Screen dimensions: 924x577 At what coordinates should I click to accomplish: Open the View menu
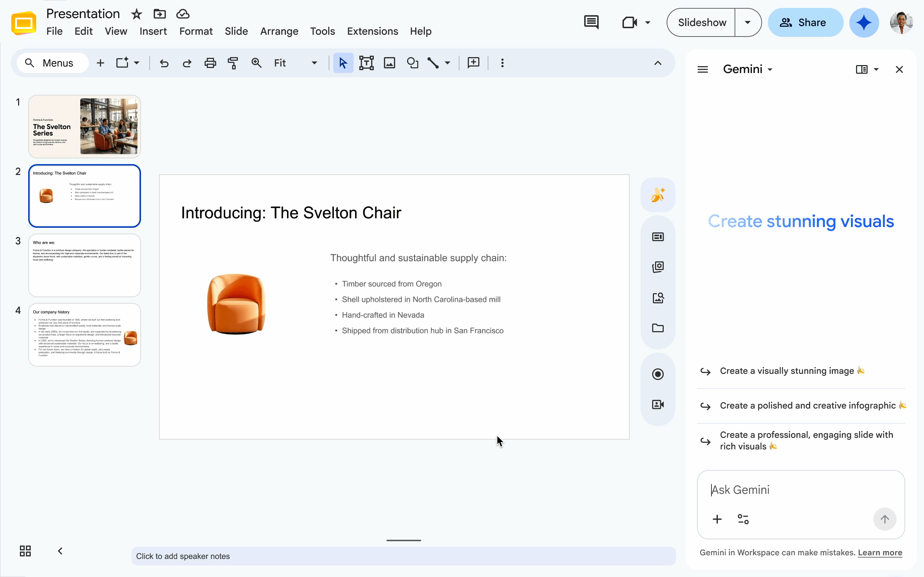(x=116, y=31)
